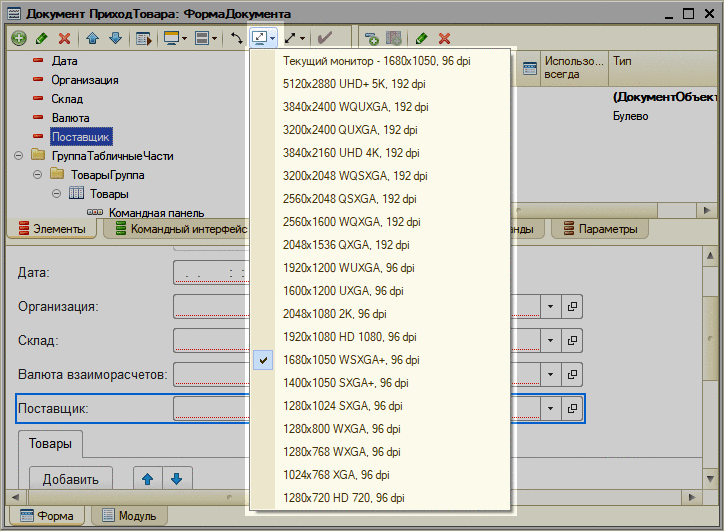Image resolution: width=724 pixels, height=531 pixels.
Task: Choose 1280x1024 SXGA resolution
Action: point(380,406)
